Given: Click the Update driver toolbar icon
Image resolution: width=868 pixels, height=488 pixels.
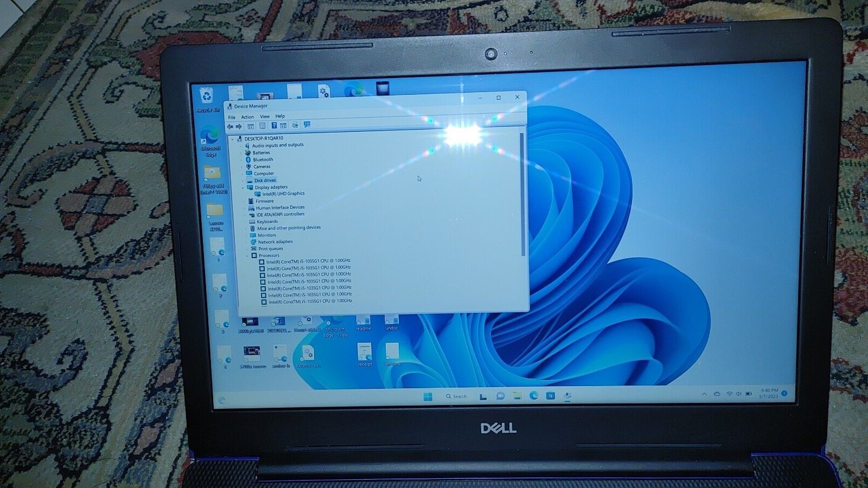Looking at the screenshot, I should click(295, 125).
